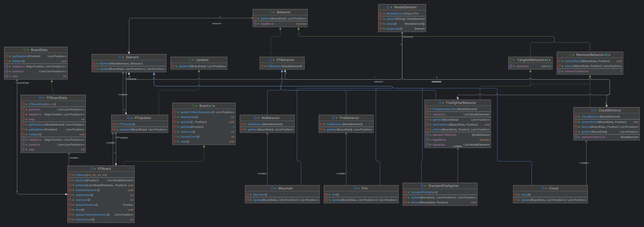This screenshot has height=227, width=644.
Task: Click the enum icon beside ModelElement title
Action: coord(388,7)
